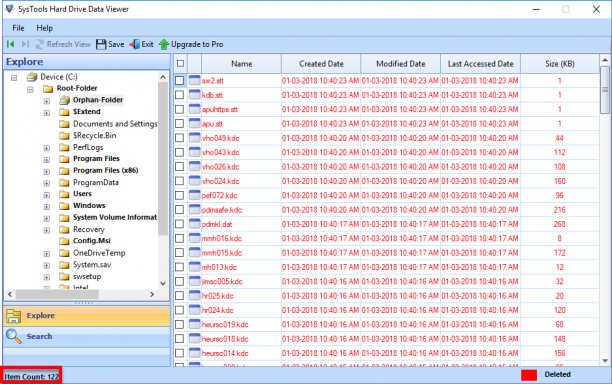Click file icon beside mmh015.kdc

194,252
